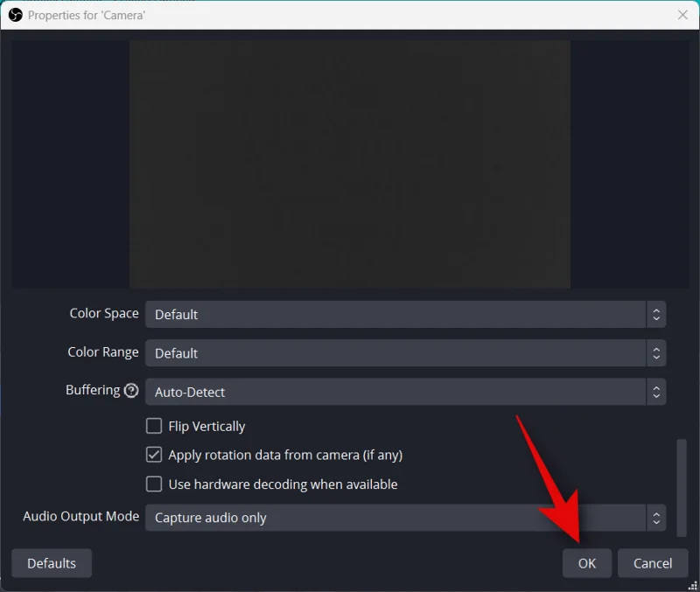Click the "Properties for 'Camera'" title text
Image resolution: width=700 pixels, height=592 pixels.
[87, 16]
